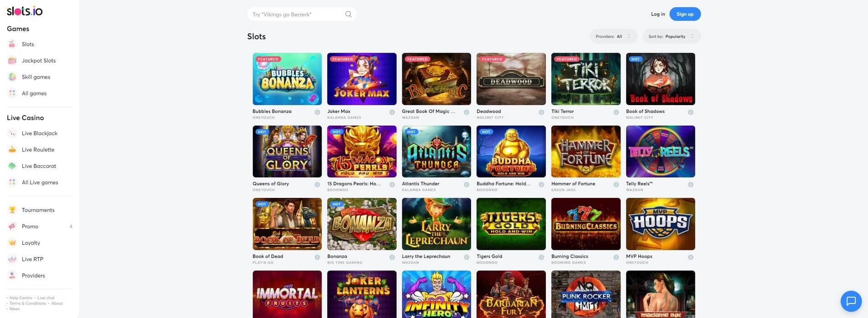Screen dimensions: 868x318
Task: Open the Tournaments menu item
Action: (38, 210)
